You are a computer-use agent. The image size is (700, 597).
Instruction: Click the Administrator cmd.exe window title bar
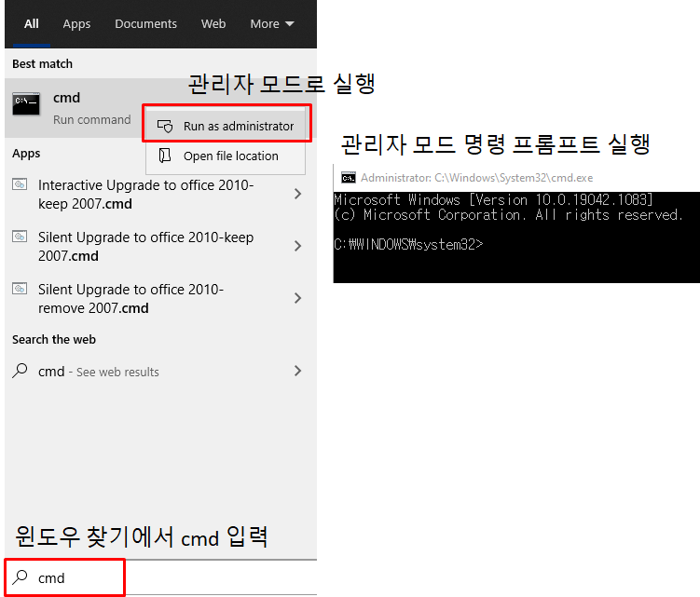tap(516, 178)
